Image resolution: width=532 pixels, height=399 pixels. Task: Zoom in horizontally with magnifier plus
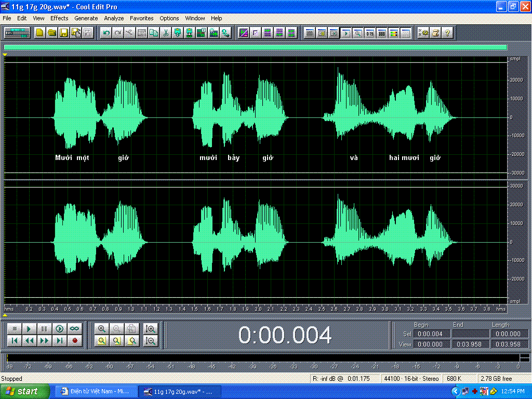point(102,328)
